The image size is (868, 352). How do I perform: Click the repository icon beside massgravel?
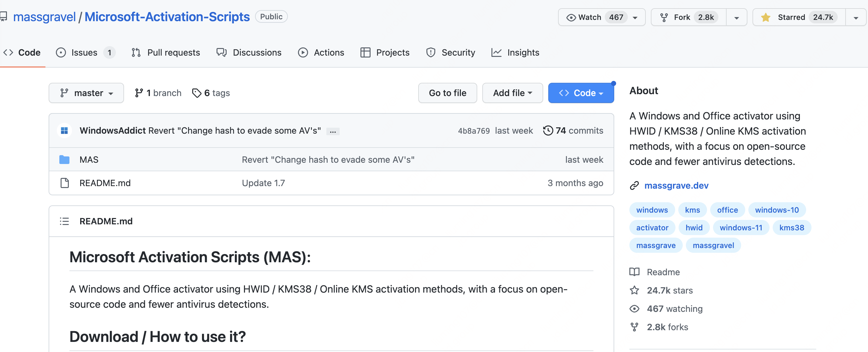(4, 17)
